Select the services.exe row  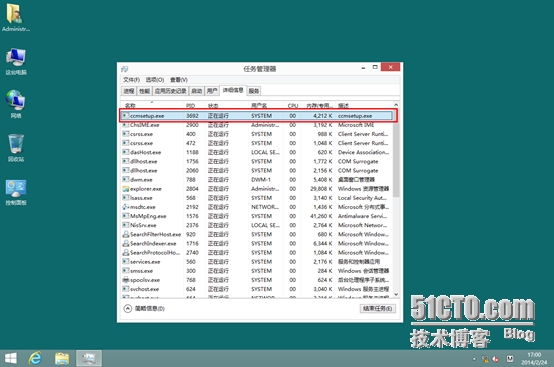pos(257,262)
